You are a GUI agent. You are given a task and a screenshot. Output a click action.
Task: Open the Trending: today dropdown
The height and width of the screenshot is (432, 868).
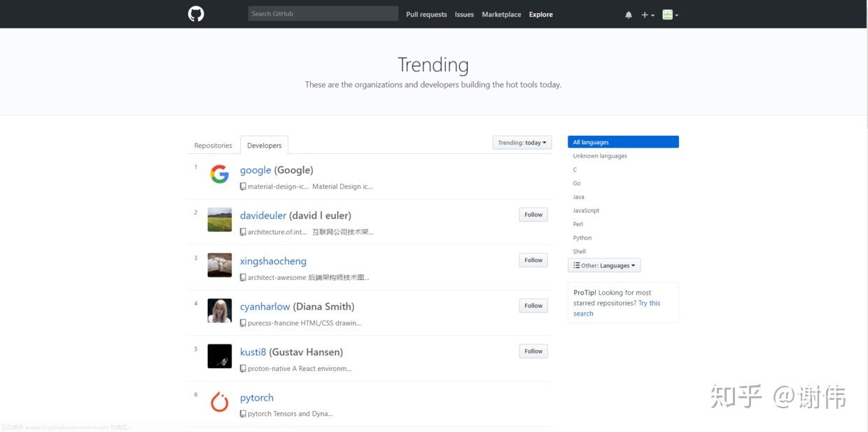(x=522, y=143)
